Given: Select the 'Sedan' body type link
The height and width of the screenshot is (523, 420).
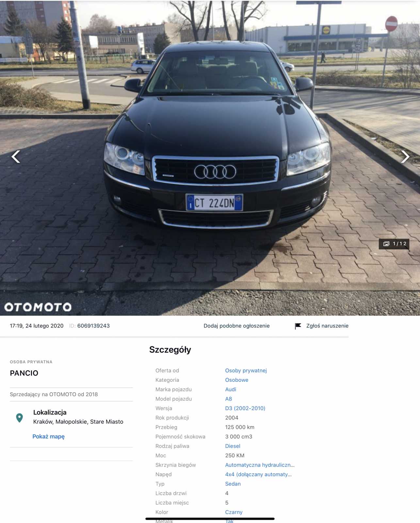Looking at the screenshot, I should 233,484.
